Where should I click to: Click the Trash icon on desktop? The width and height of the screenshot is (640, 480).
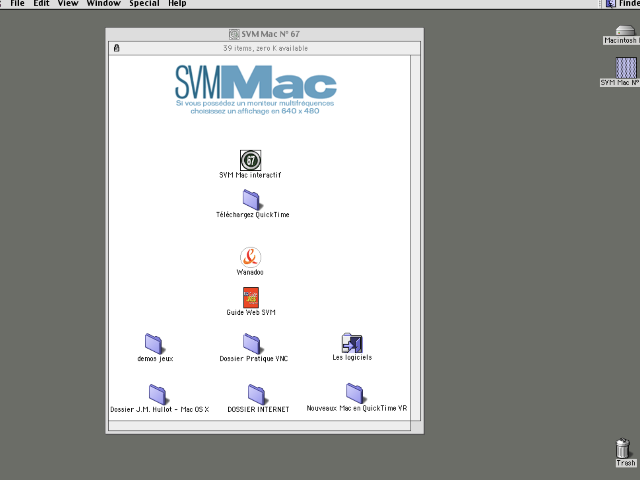[x=623, y=448]
